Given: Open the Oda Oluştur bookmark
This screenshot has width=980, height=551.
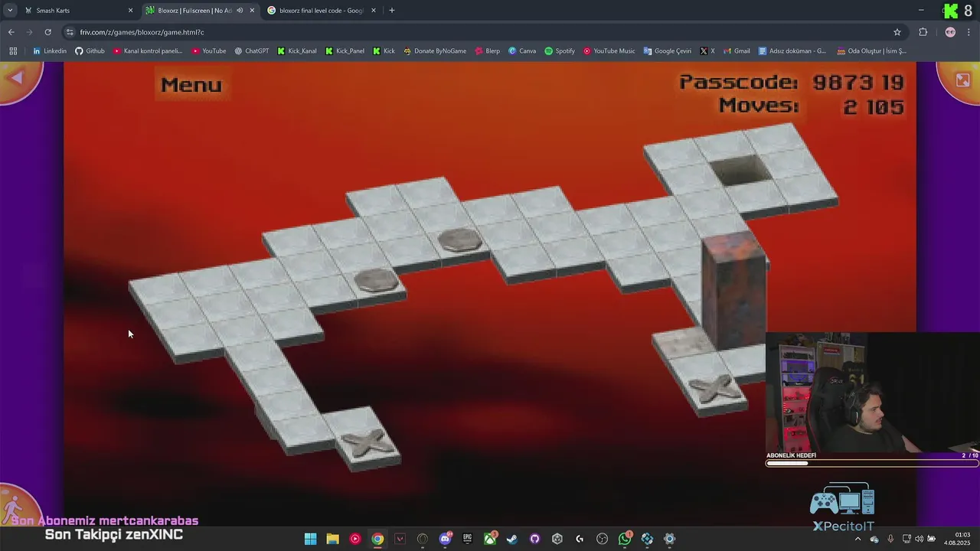Looking at the screenshot, I should click(871, 51).
